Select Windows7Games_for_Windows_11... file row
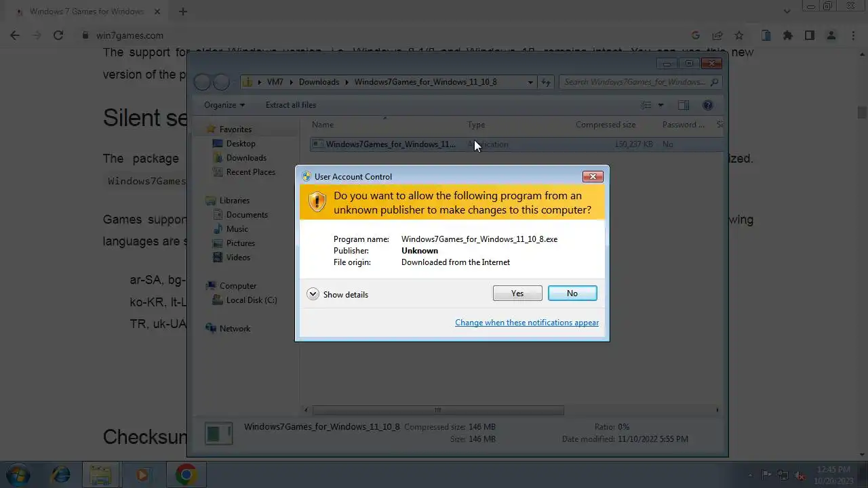 pos(517,144)
